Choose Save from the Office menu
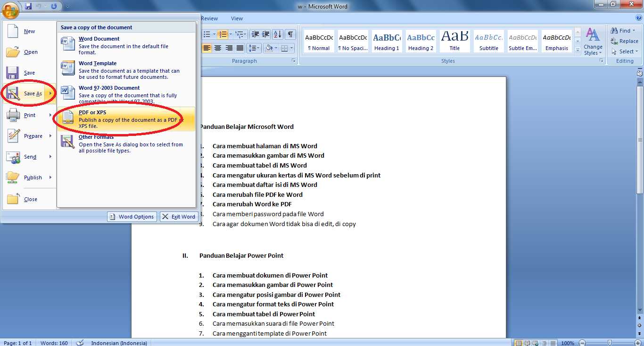644x346 pixels. [x=29, y=73]
